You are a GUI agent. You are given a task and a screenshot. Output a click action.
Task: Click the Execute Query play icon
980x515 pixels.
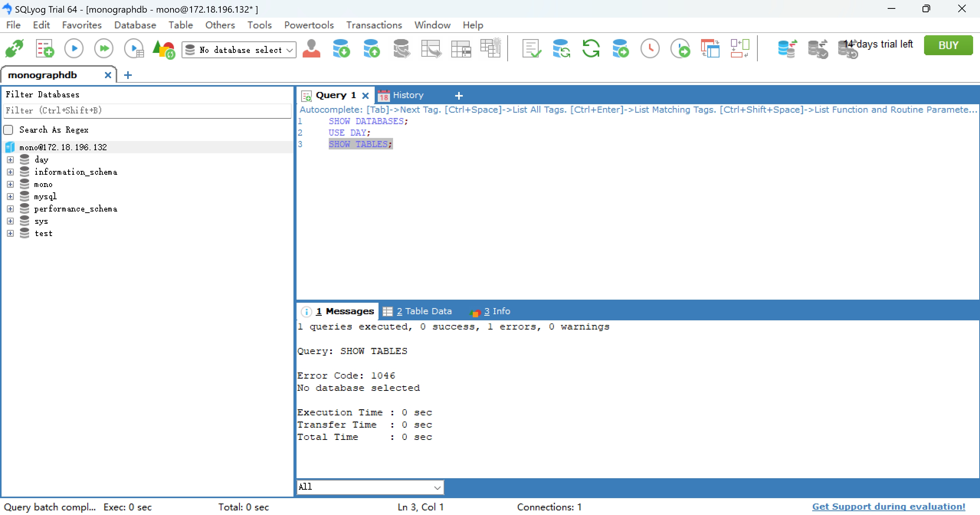(74, 49)
